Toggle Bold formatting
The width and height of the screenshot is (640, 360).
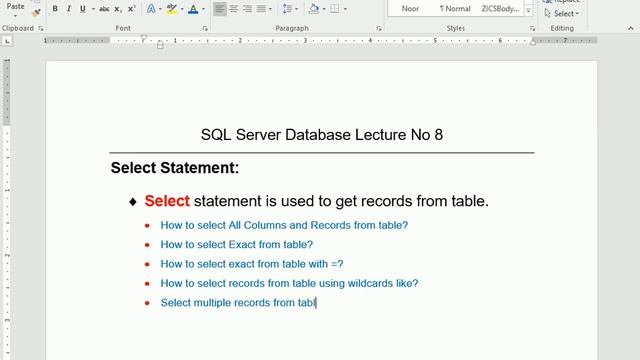coord(55,9)
